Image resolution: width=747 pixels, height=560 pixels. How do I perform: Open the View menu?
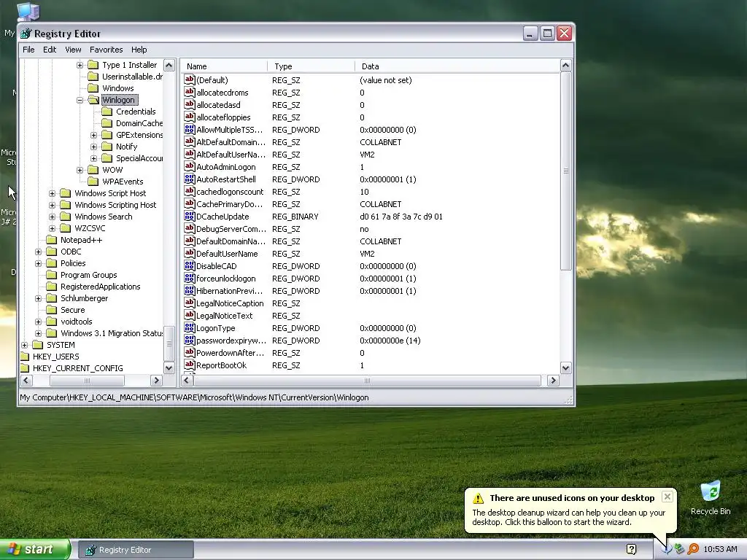click(x=73, y=50)
